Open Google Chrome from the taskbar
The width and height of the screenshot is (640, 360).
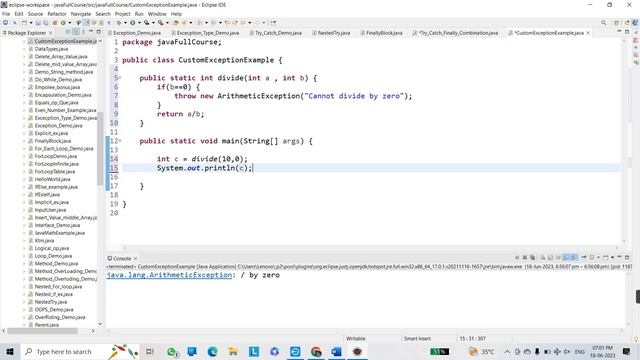pyautogui.click(x=316, y=351)
